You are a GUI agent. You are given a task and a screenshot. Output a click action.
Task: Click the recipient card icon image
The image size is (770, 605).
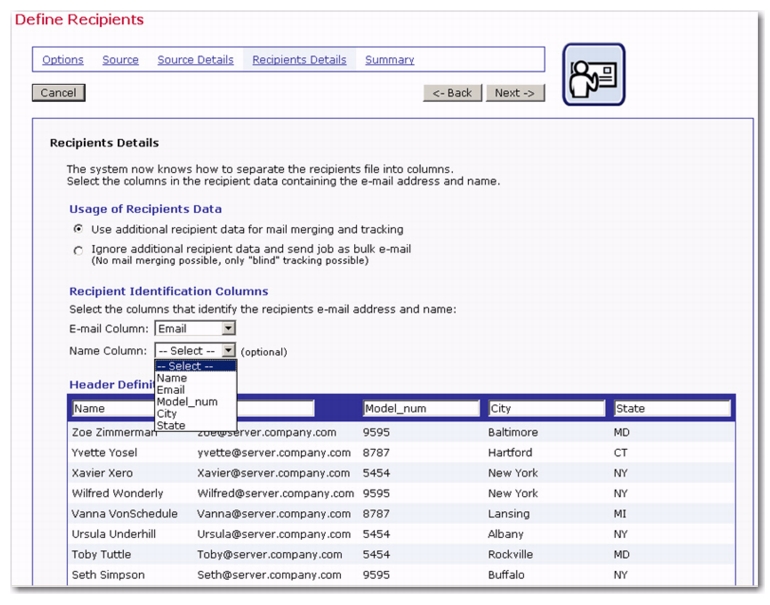[594, 75]
